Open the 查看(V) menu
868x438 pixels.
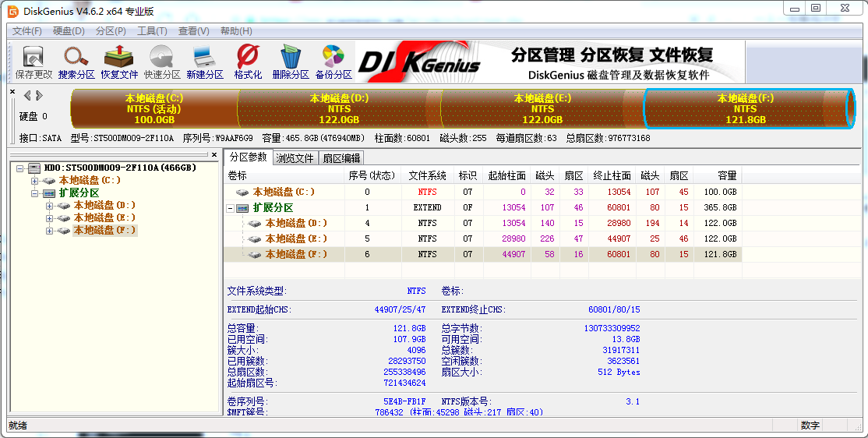pos(194,31)
